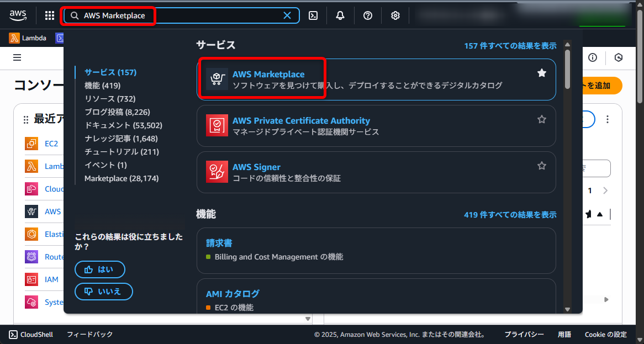
Task: Click the はい feedback button
Action: pos(100,269)
